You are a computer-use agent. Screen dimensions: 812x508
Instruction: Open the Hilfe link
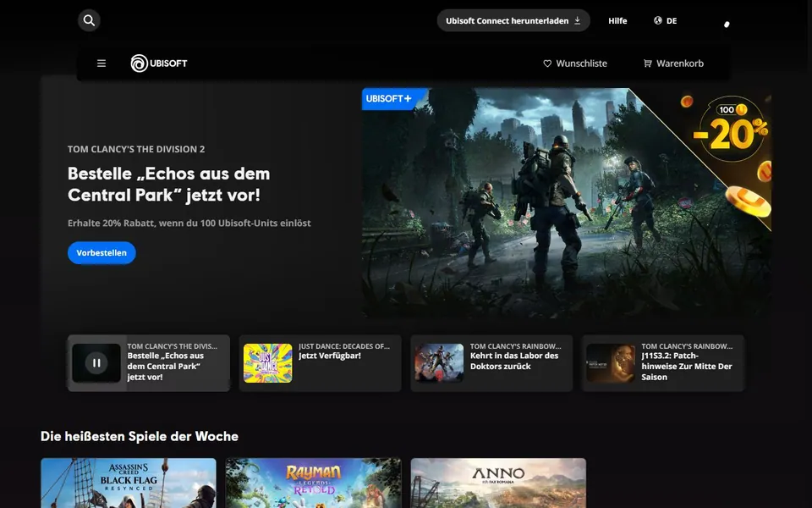[617, 20]
